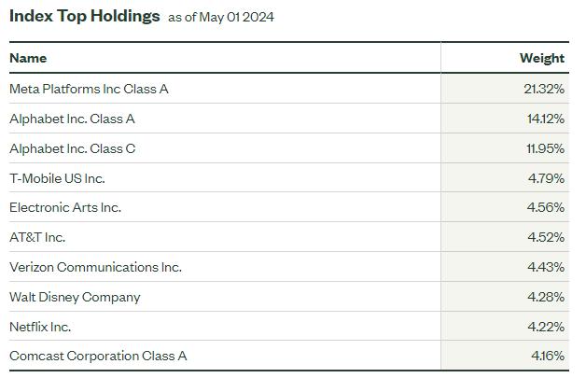Click the Name column header
This screenshot has height=392, width=586.
28,58
